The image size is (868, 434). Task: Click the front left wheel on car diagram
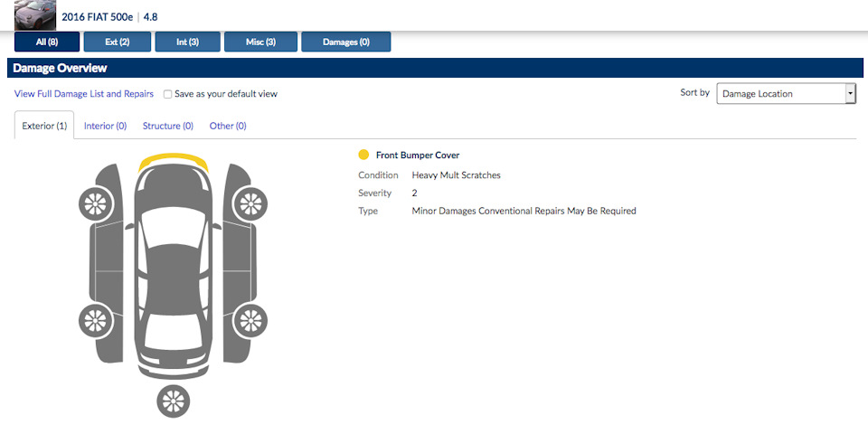[95, 203]
